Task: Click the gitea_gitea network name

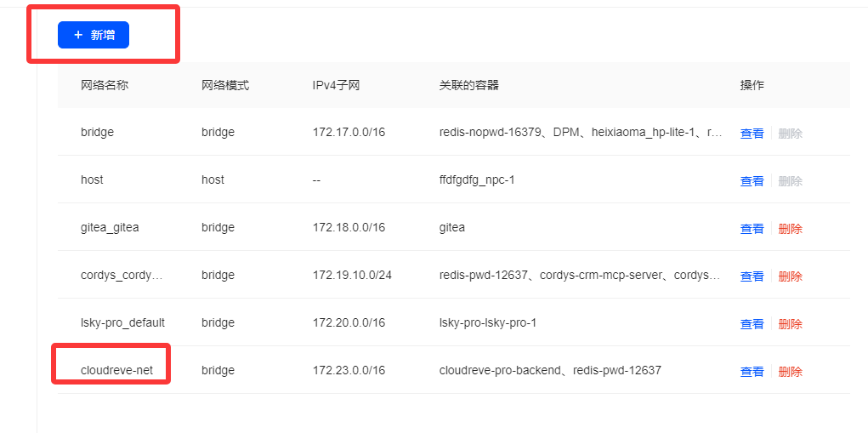Action: point(110,227)
